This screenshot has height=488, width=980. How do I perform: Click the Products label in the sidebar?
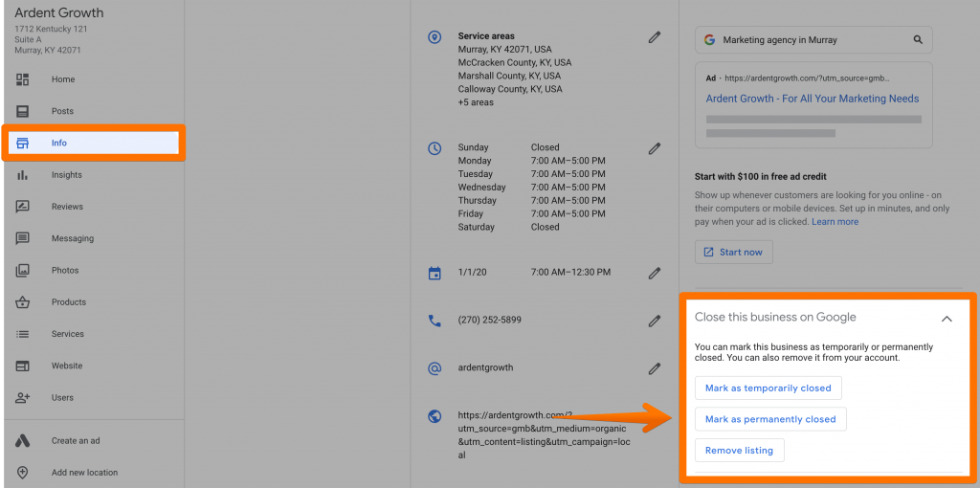pyautogui.click(x=69, y=302)
